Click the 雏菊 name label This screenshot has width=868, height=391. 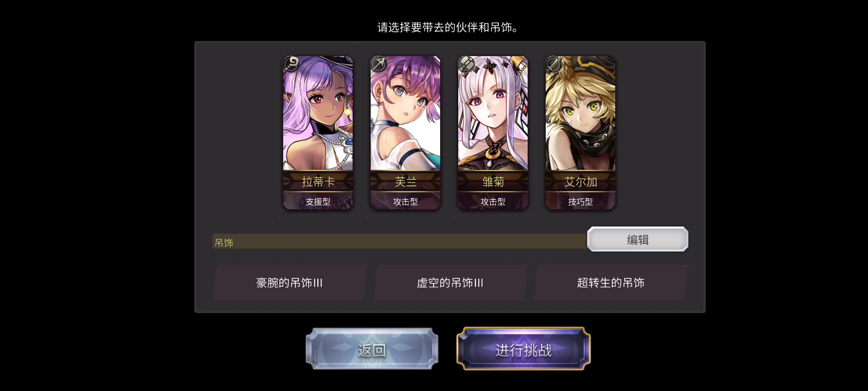[x=493, y=182]
